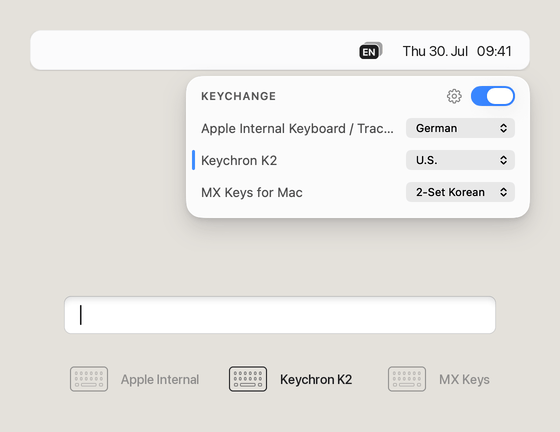Toggle the Keychange enable switch
The image size is (560, 432).
[x=492, y=96]
